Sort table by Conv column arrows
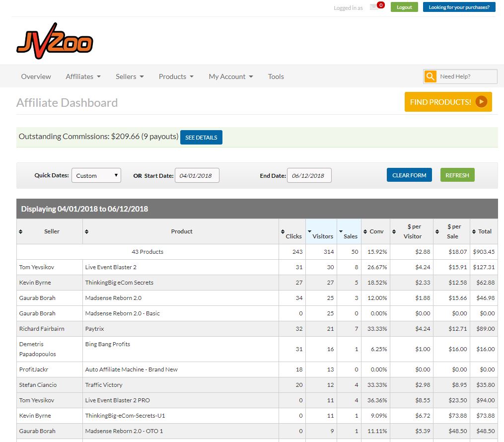This screenshot has width=504, height=442. point(365,231)
